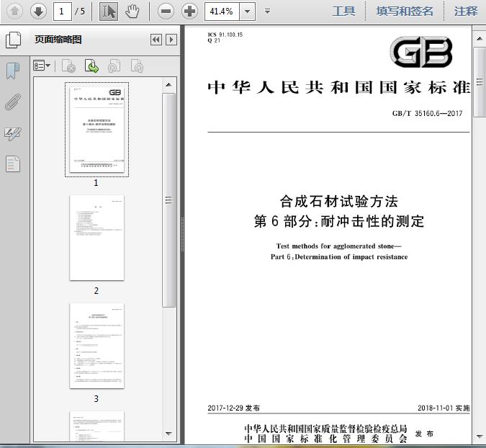Image resolution: width=486 pixels, height=448 pixels.
Task: Open the document layers panel icon
Action: pos(13,163)
